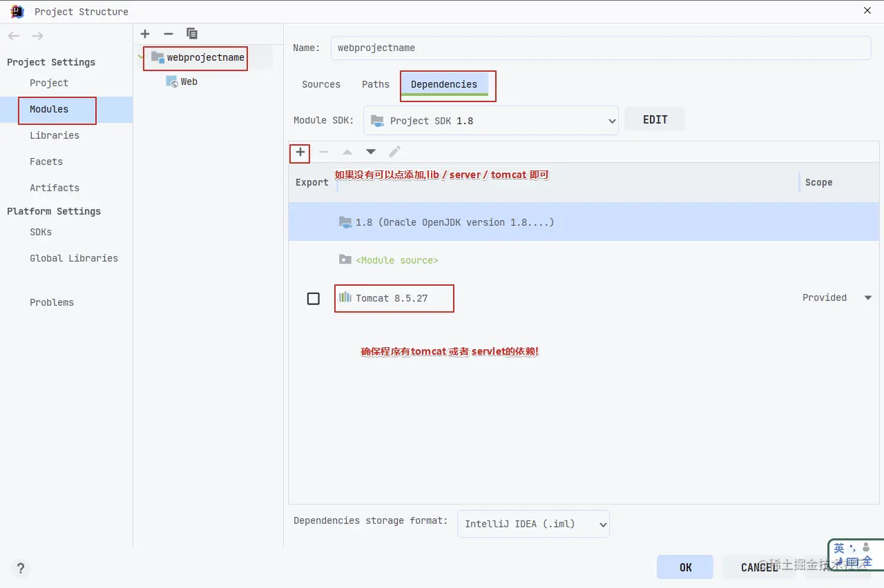Copy the selected module
Image resolution: width=884 pixels, height=588 pixels.
(192, 34)
